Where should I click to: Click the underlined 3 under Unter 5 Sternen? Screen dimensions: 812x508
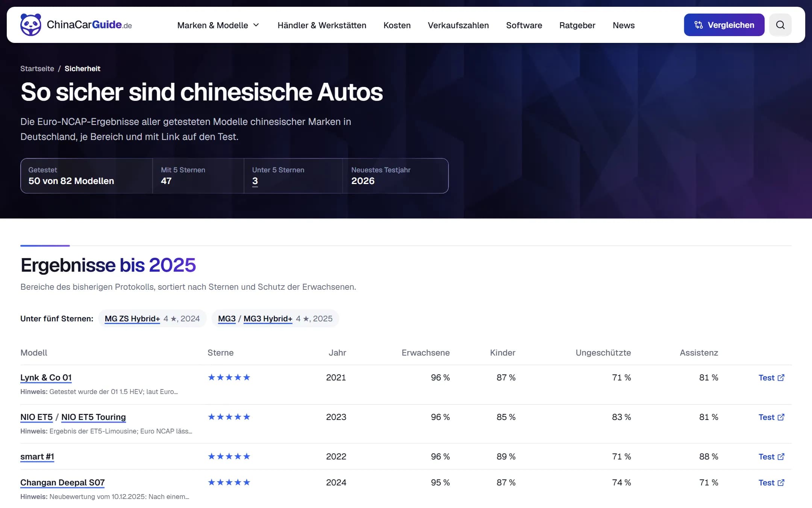[255, 181]
